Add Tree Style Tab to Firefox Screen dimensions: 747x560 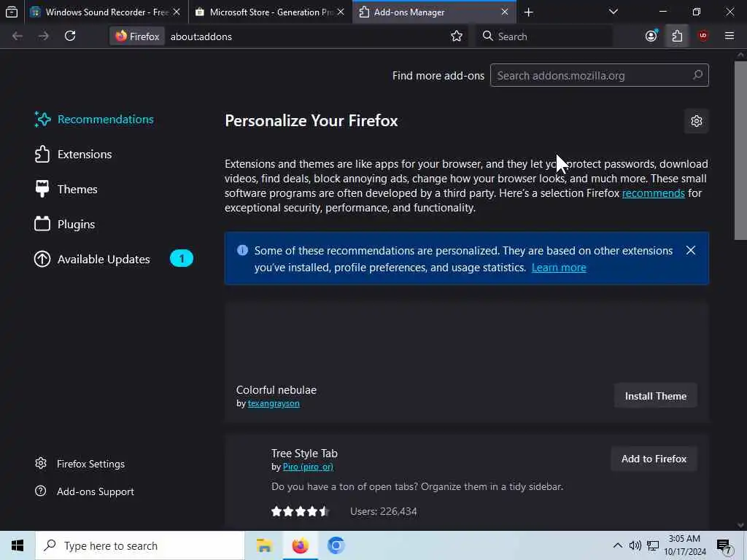654,459
